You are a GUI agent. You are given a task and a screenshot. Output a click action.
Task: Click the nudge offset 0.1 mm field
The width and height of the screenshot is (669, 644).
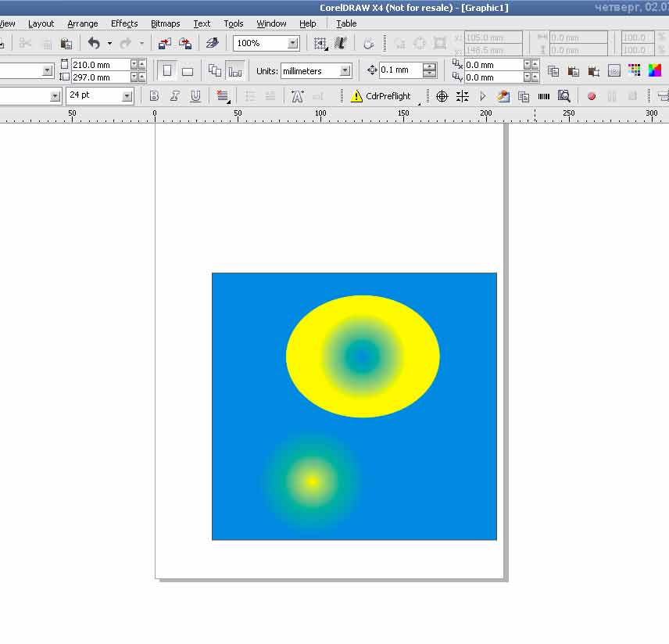pyautogui.click(x=401, y=70)
